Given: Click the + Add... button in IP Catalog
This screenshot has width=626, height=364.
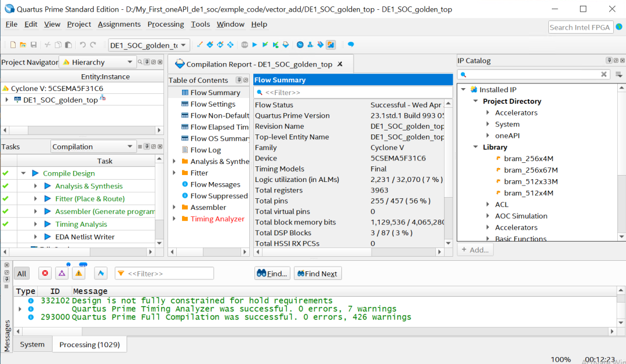Looking at the screenshot, I should click(x=475, y=250).
